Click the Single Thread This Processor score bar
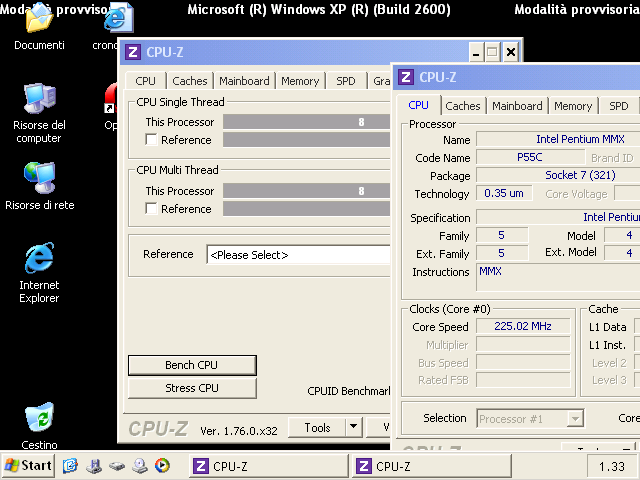 click(306, 122)
